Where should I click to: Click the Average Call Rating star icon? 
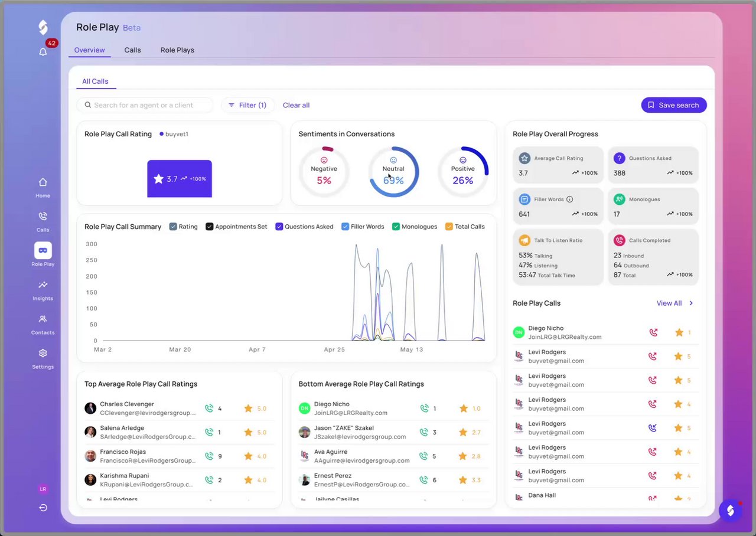tap(524, 158)
